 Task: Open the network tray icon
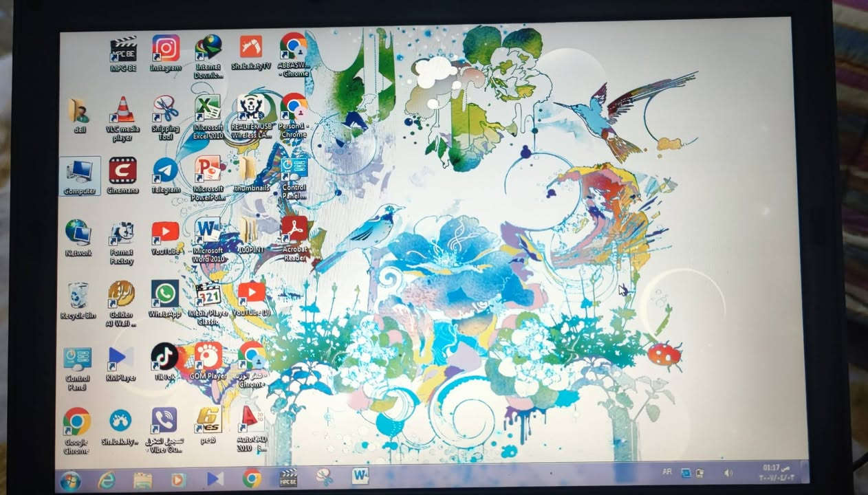pos(686,473)
